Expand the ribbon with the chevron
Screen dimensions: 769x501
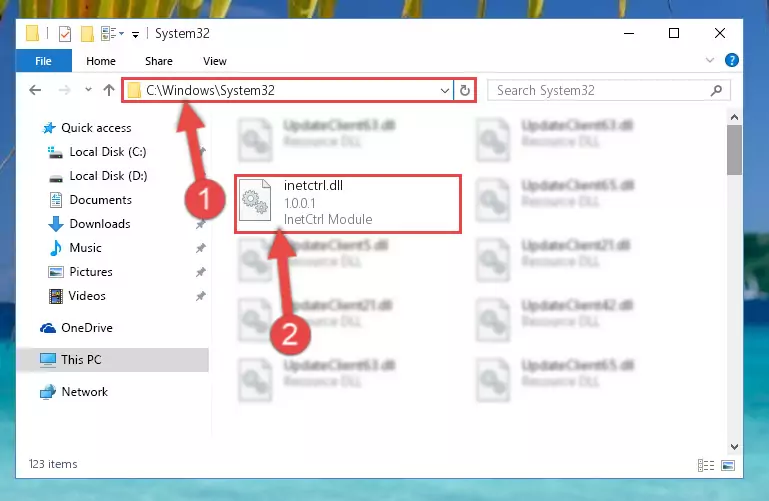[x=709, y=60]
